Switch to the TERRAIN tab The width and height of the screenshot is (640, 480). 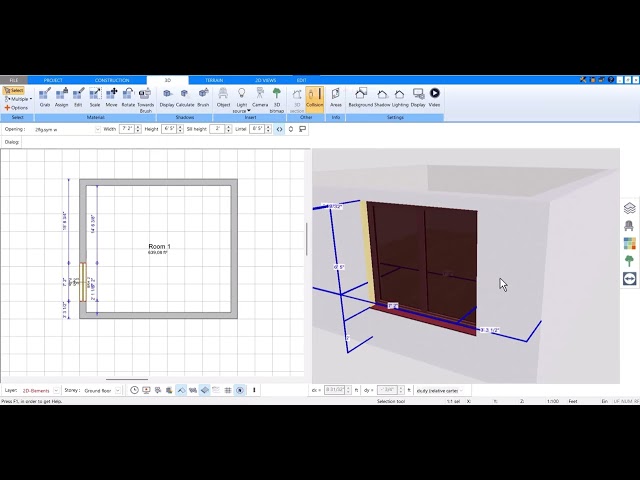(214, 80)
